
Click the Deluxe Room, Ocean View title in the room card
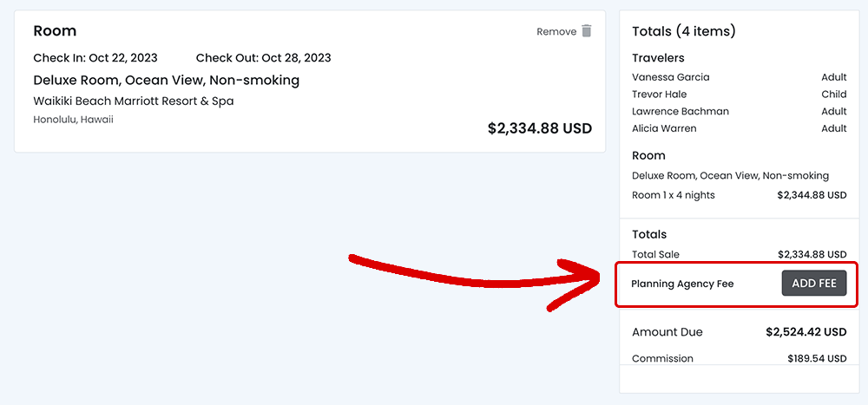tap(167, 81)
